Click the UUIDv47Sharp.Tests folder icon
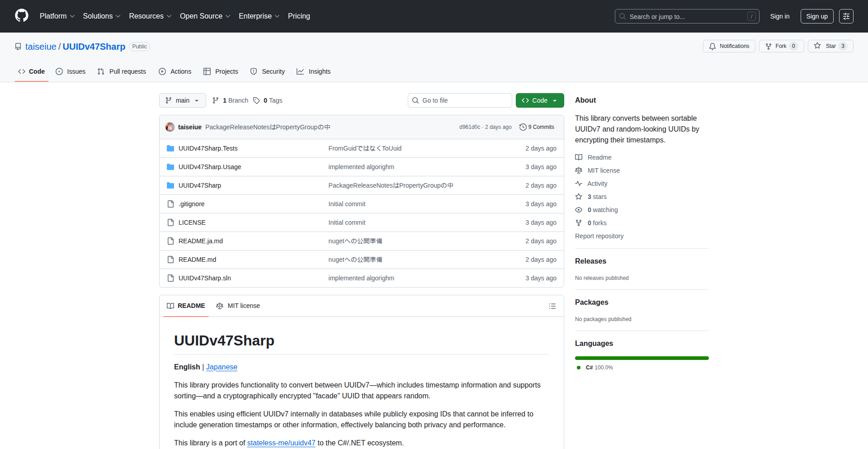The image size is (868, 449). (x=170, y=148)
